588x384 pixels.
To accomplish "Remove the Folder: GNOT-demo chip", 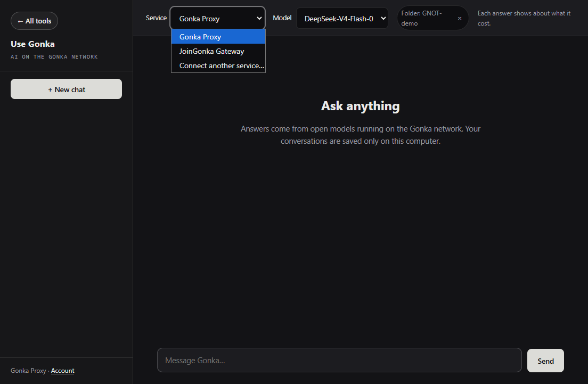I will click(x=459, y=19).
